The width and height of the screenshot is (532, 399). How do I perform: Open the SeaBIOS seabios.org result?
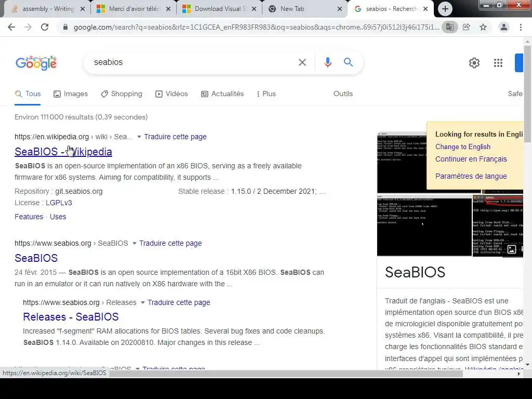36,258
